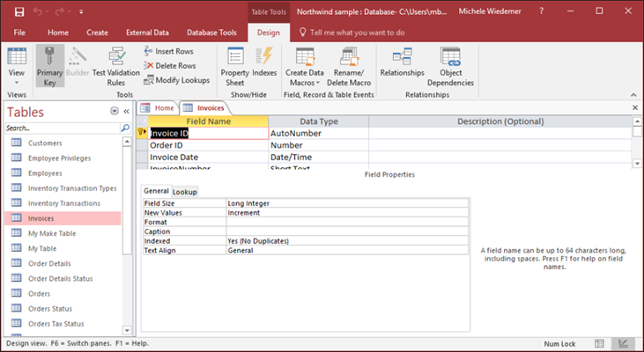Select the Orders table
644x352 pixels.
(63, 293)
